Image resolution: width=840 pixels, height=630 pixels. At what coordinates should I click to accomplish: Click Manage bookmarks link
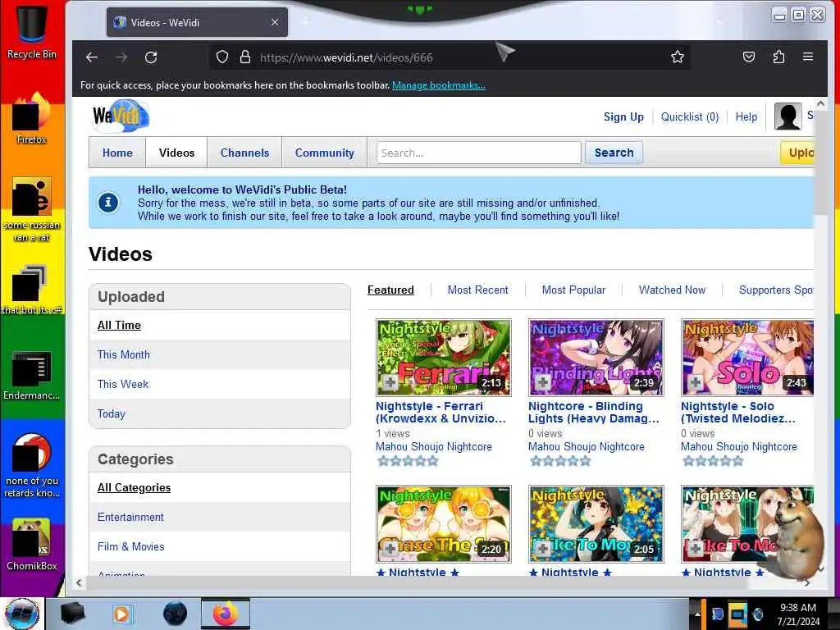[x=439, y=85]
